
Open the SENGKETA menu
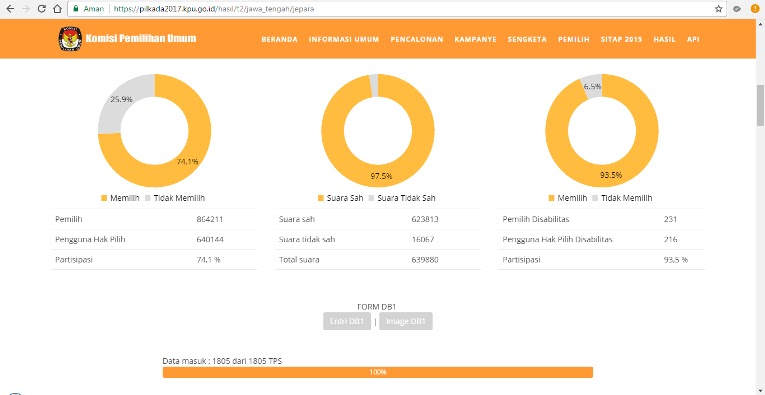pyautogui.click(x=527, y=40)
